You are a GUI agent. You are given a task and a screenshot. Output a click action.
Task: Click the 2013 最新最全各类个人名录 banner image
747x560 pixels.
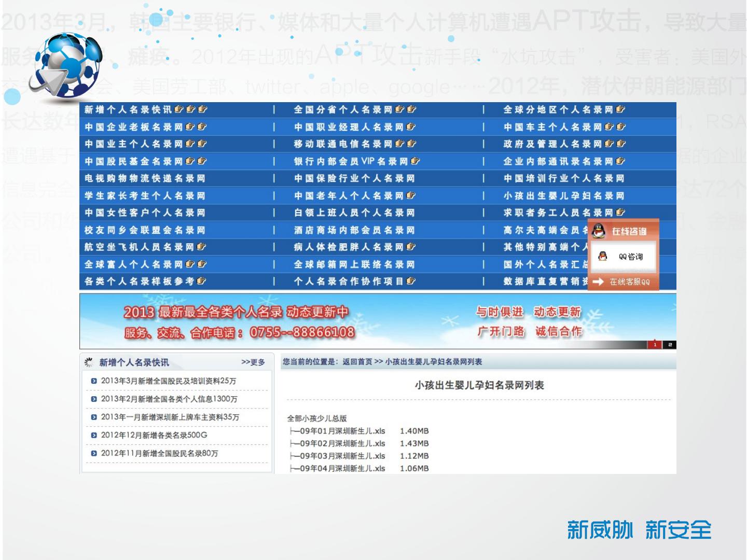click(378, 321)
